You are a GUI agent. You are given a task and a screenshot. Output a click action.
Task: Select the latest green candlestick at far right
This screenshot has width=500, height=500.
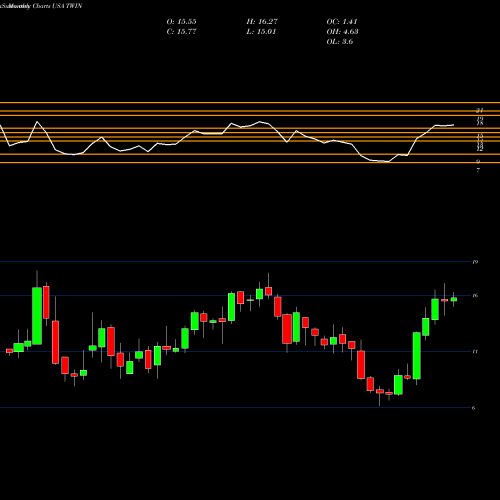(454, 299)
